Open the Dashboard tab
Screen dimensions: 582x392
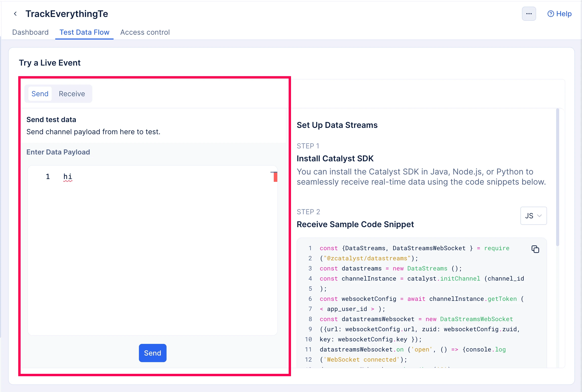30,32
